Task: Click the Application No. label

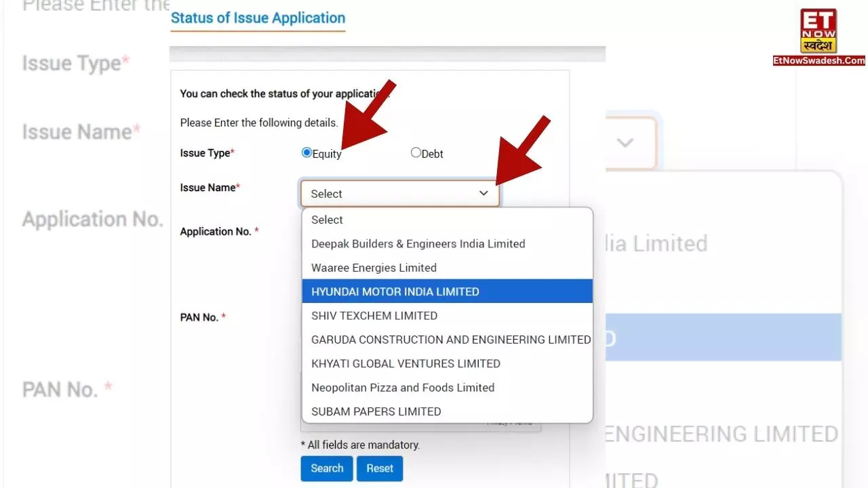Action: pos(219,232)
